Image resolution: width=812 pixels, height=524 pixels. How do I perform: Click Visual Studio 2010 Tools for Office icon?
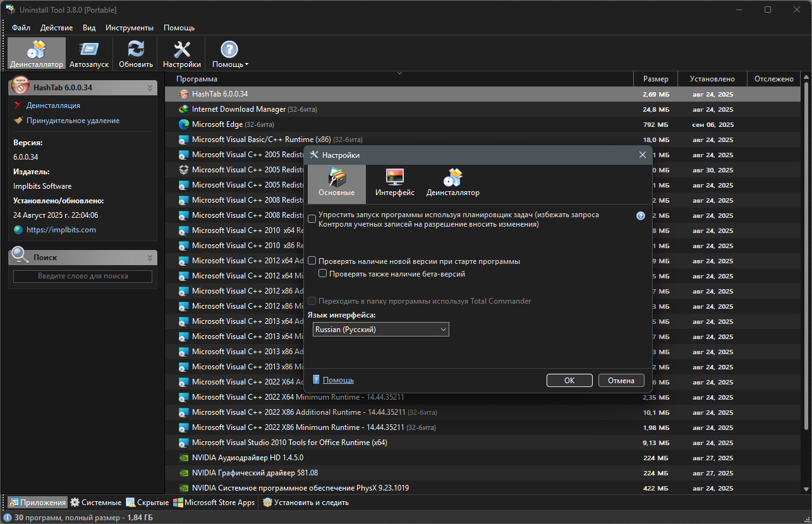(x=184, y=443)
